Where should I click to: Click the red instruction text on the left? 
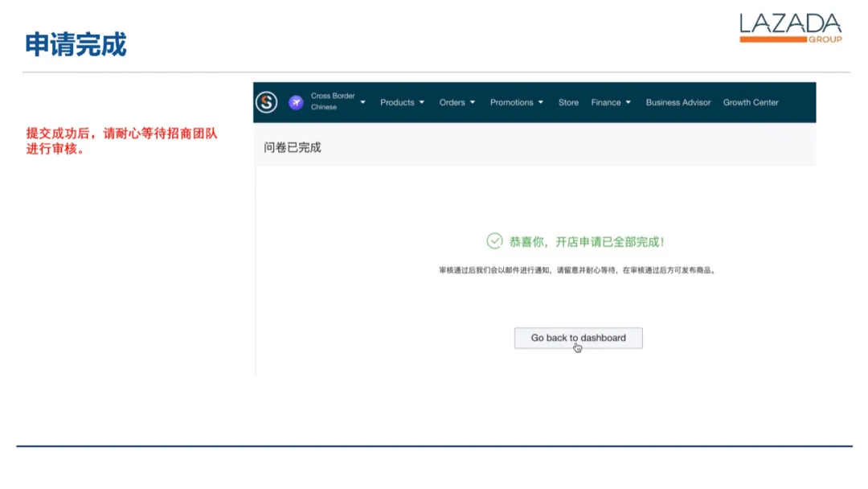point(122,142)
